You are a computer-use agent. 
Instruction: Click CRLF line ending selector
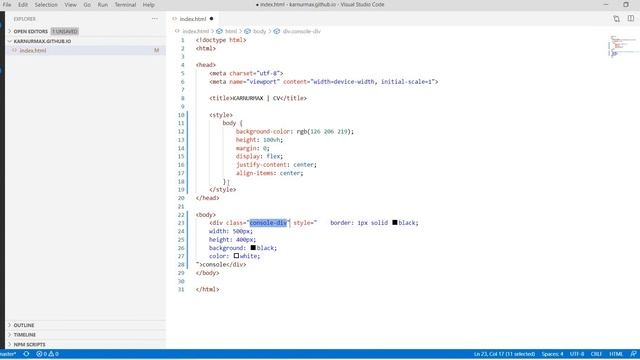[x=596, y=354]
